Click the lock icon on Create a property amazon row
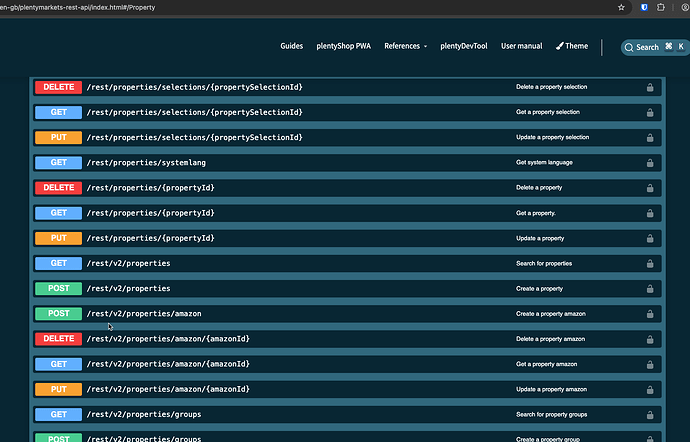This screenshot has height=442, width=690. (x=650, y=314)
